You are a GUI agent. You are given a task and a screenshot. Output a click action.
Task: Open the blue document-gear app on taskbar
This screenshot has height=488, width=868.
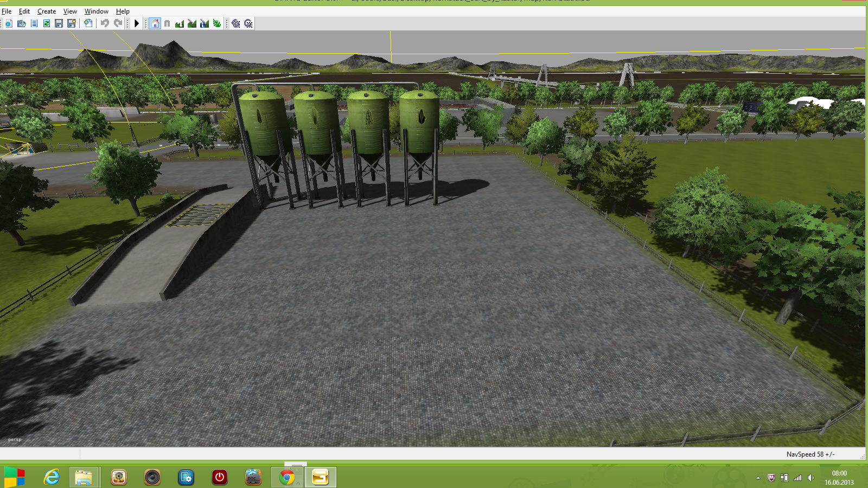pyautogui.click(x=186, y=477)
